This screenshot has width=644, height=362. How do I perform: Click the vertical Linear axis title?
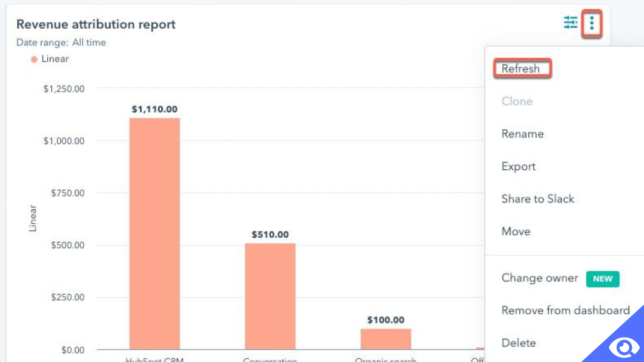pos(33,218)
